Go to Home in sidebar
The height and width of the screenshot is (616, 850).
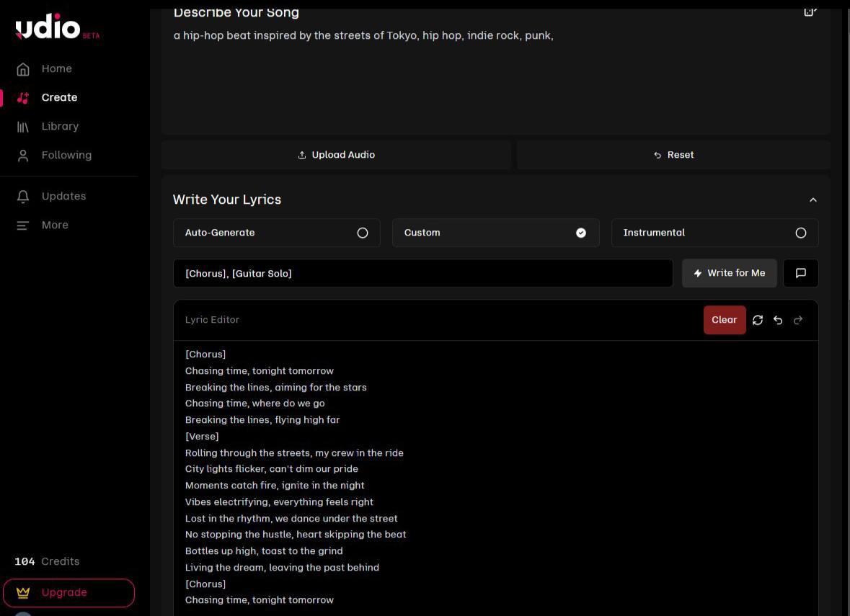point(56,69)
